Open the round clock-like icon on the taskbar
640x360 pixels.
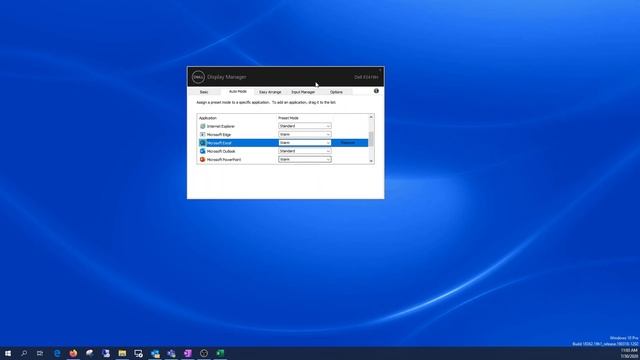click(x=204, y=353)
